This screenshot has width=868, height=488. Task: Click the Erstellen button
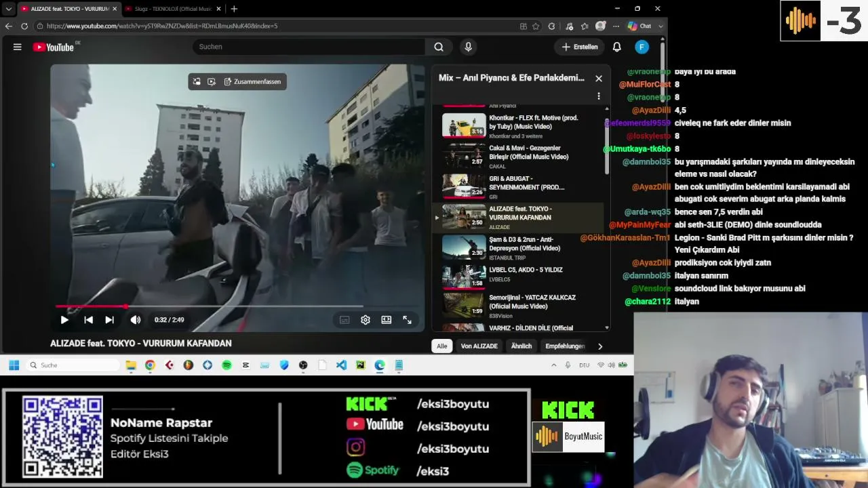point(580,47)
